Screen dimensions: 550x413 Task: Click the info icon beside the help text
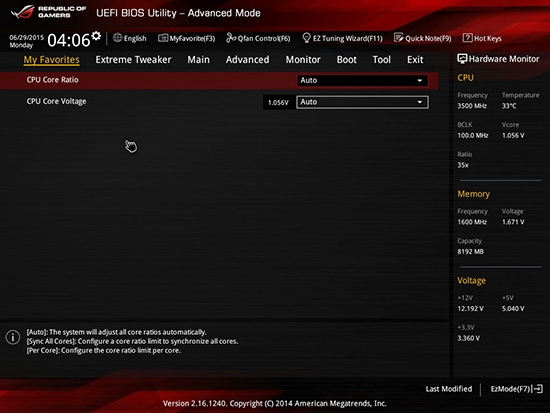(13, 338)
